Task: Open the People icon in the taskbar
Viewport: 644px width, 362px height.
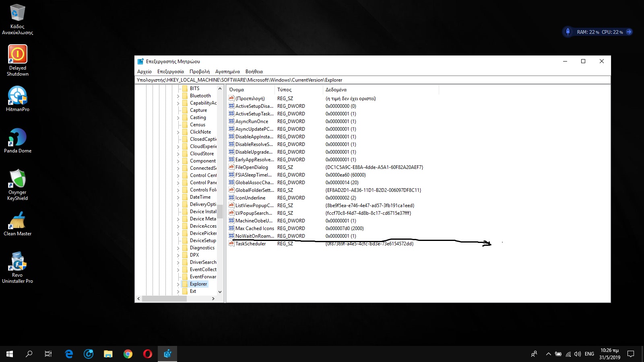Action: pos(534,354)
